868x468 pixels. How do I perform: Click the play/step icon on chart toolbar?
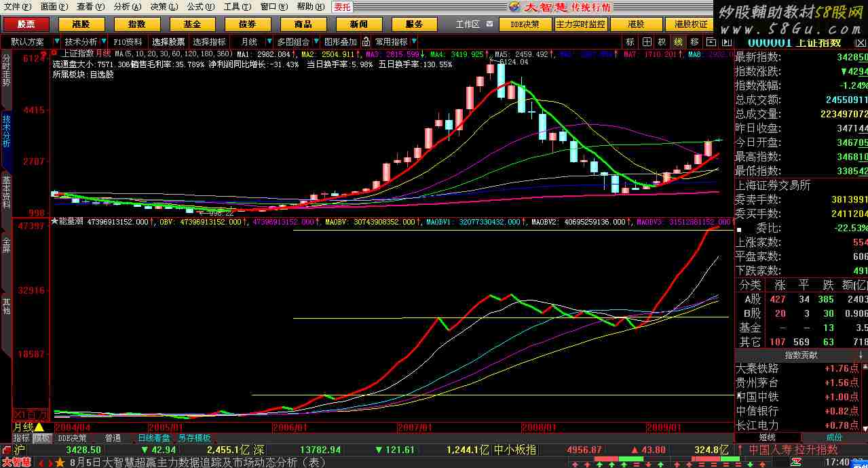coord(725,42)
